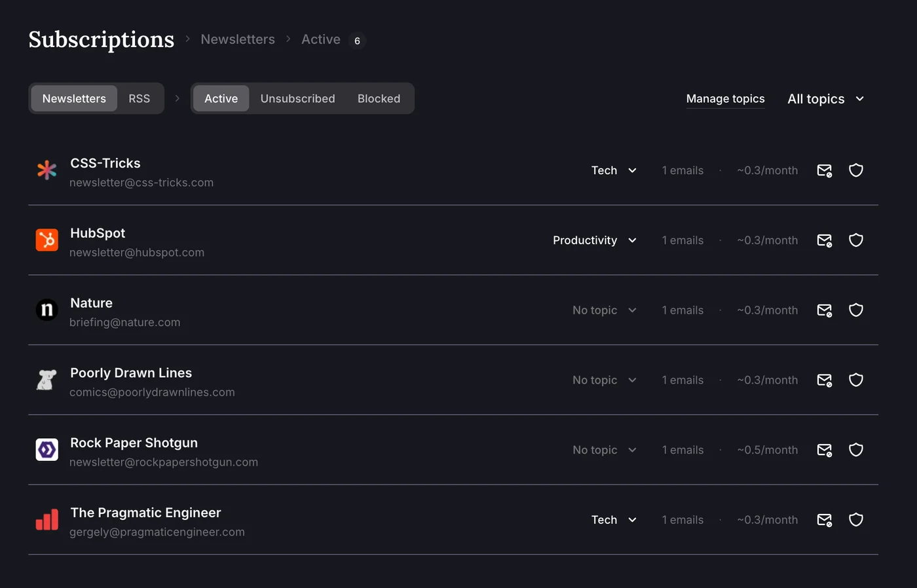Switch to the RSS tab
The width and height of the screenshot is (917, 588).
139,98
